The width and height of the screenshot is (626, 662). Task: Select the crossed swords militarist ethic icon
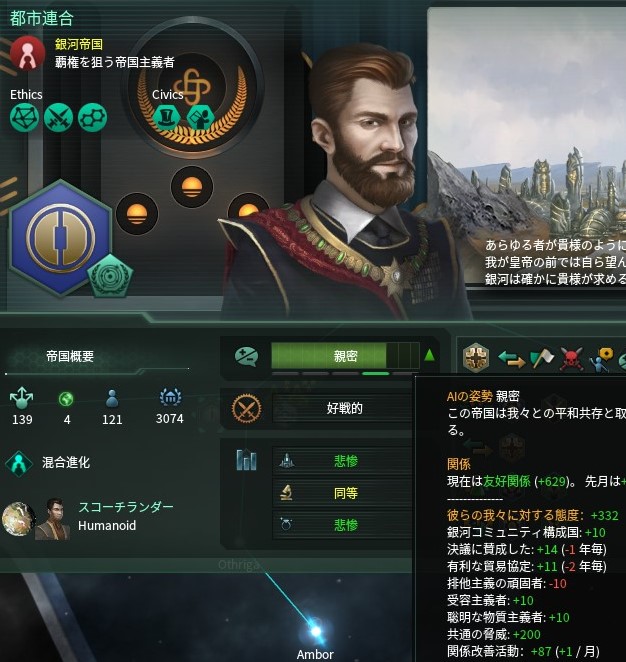coord(58,117)
